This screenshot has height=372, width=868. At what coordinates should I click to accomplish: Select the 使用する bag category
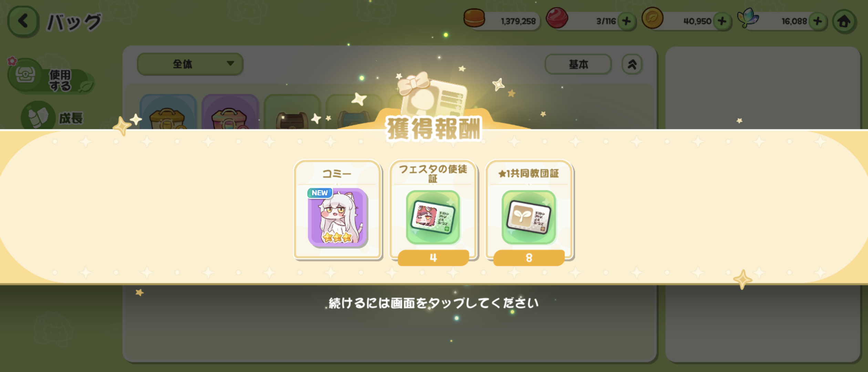tap(51, 76)
